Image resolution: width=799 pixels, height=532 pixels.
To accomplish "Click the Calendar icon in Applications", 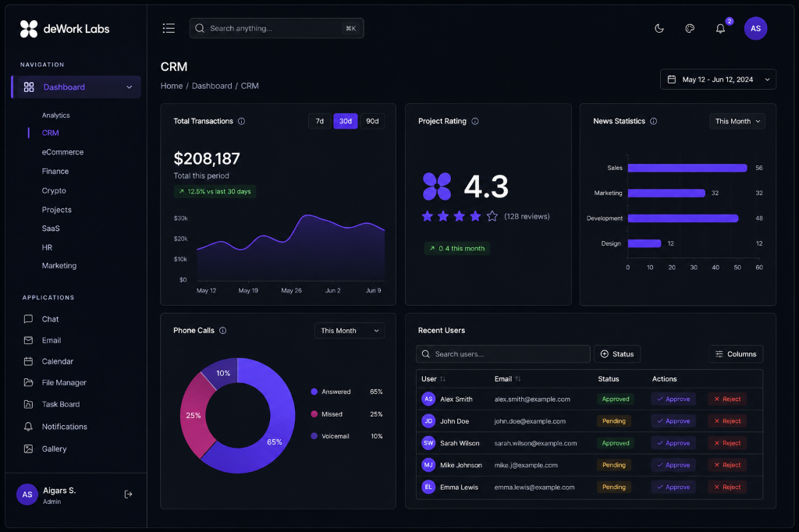I will pos(29,361).
